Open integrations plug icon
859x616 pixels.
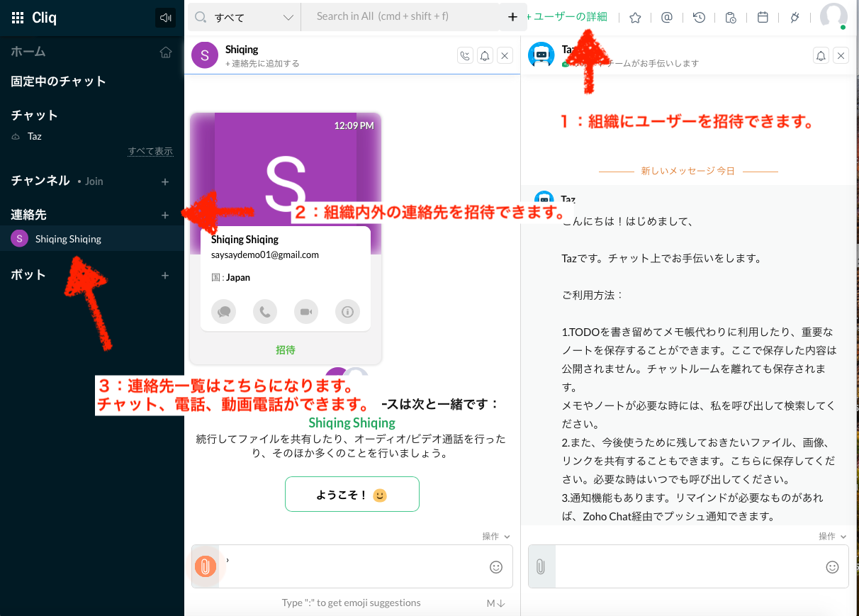(x=795, y=18)
